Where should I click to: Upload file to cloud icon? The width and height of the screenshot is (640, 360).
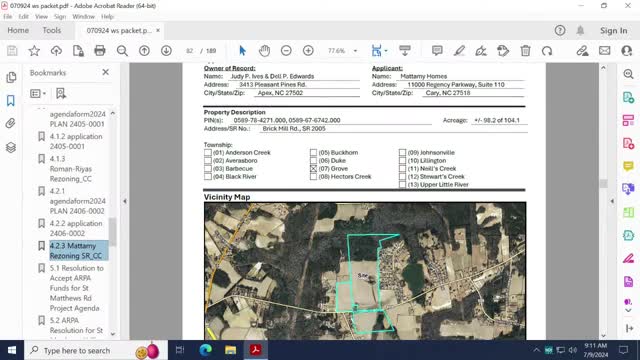[56, 51]
